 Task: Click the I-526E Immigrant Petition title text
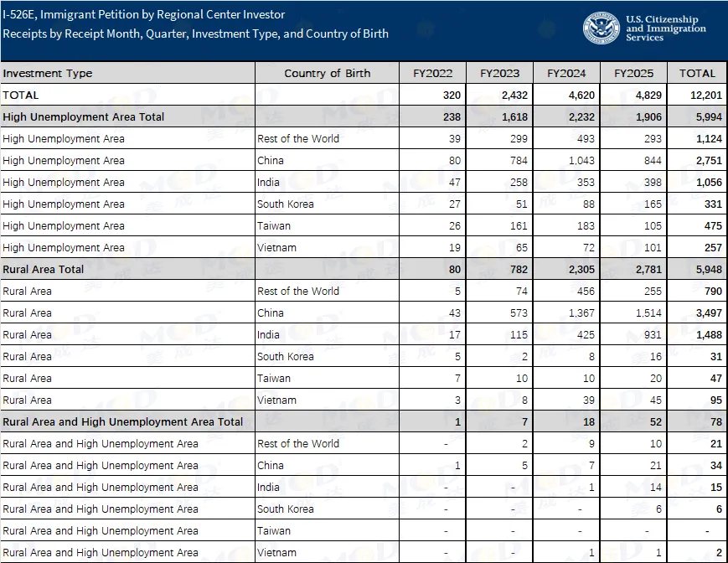[143, 14]
